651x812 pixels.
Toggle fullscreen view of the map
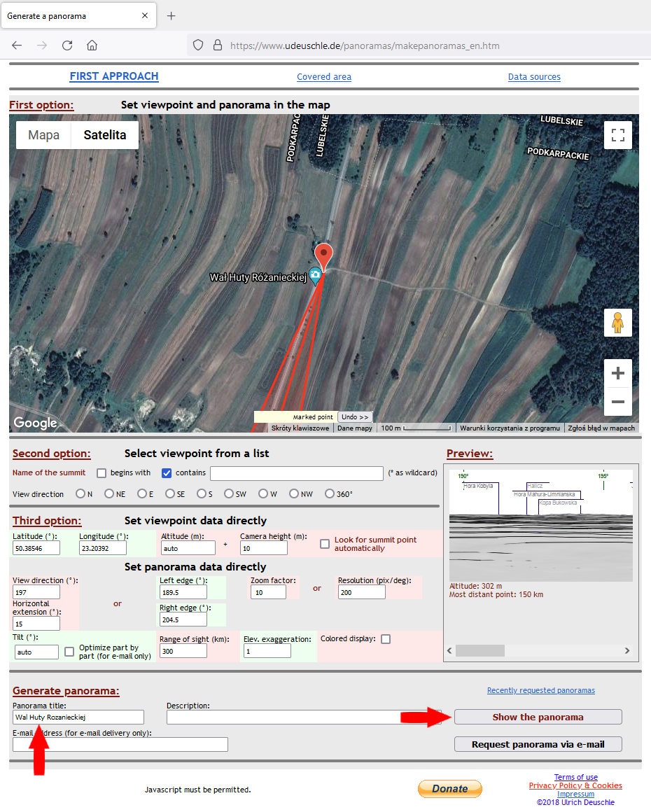pos(617,135)
